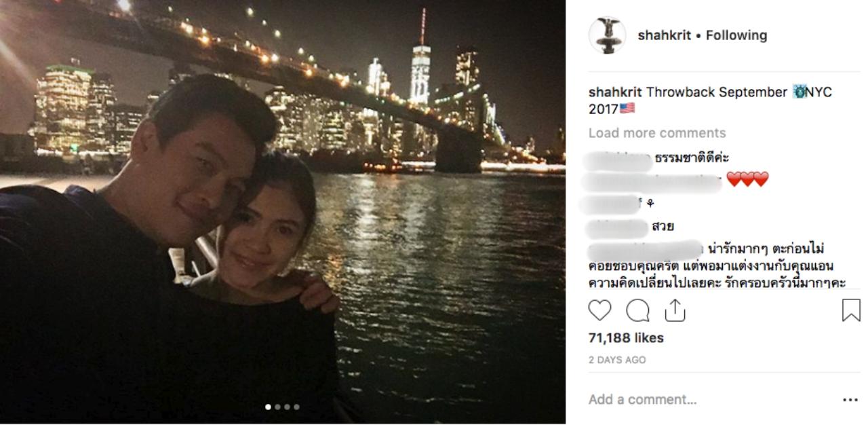The image size is (868, 425).
Task: Jump to the fourth carousel photo dot
Action: 296,407
